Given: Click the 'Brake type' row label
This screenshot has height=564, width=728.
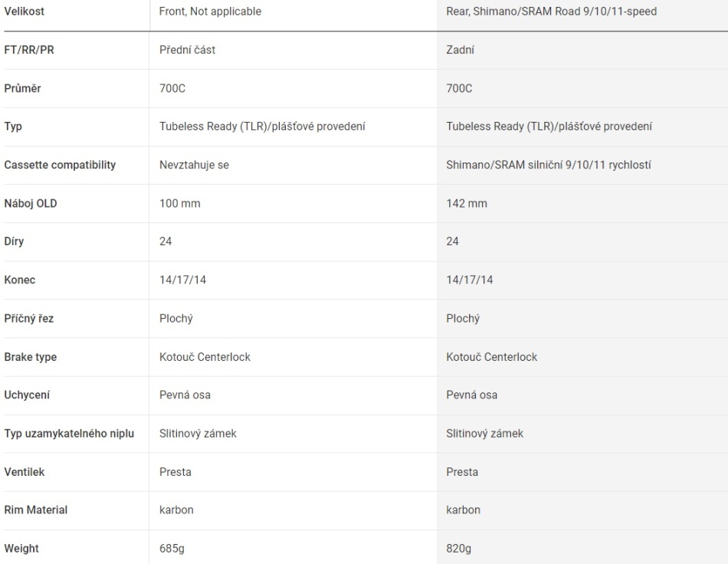Looking at the screenshot, I should coord(30,357).
